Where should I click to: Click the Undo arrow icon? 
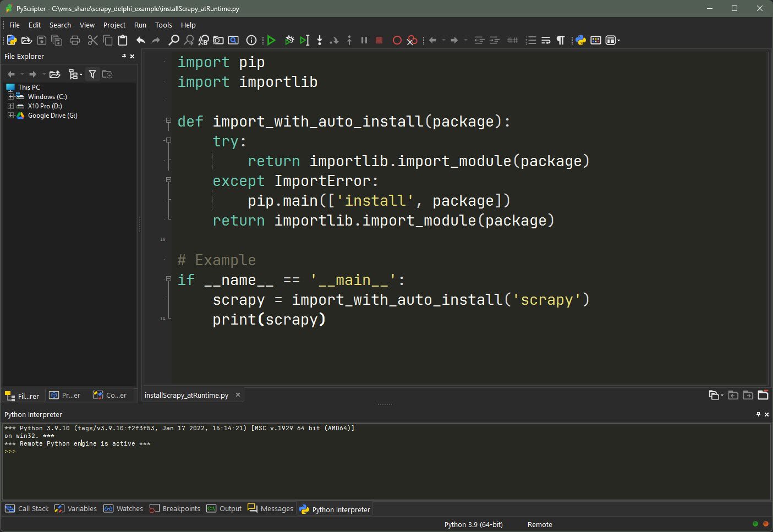click(141, 40)
